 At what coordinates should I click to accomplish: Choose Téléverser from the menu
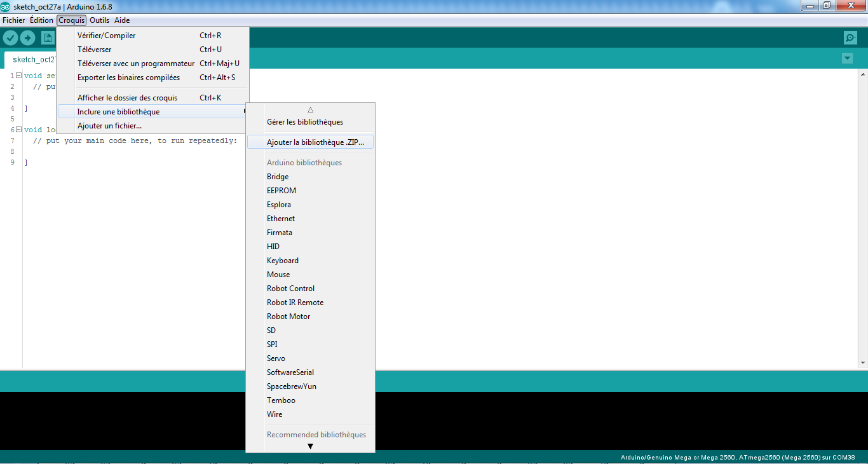[153, 50]
